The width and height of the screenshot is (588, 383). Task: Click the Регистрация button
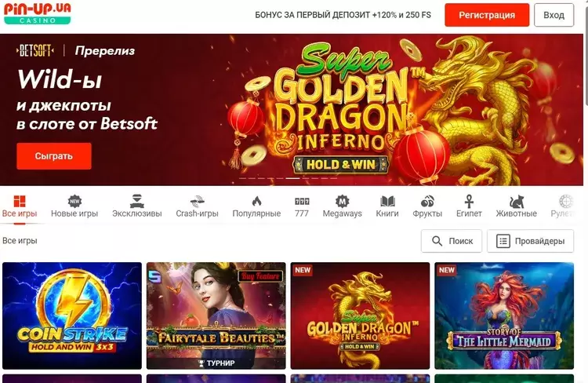(x=487, y=15)
